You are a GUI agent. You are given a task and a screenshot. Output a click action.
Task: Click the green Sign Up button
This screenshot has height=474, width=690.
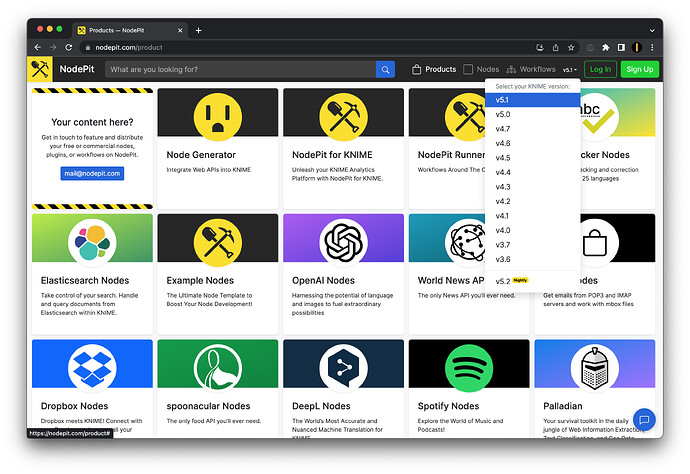coord(639,70)
